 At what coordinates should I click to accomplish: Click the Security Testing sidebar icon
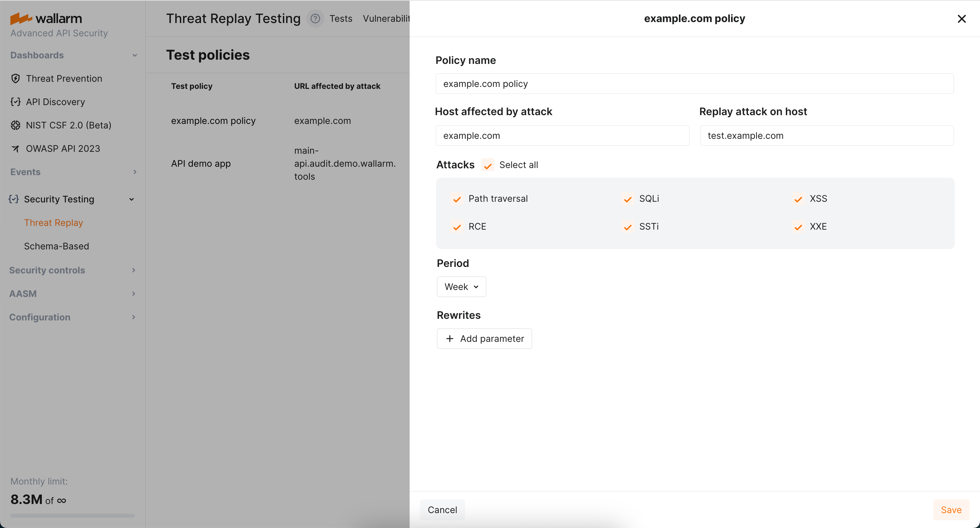tap(13, 199)
